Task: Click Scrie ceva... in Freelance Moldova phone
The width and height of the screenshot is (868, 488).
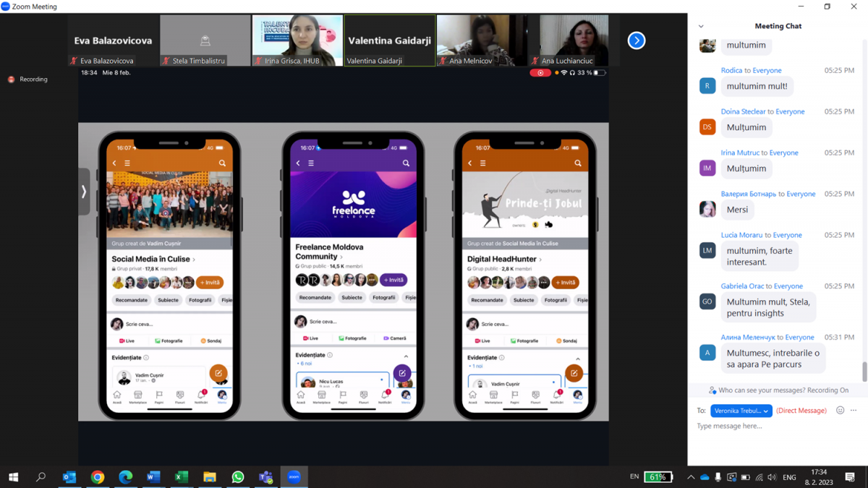Action: [x=323, y=321]
